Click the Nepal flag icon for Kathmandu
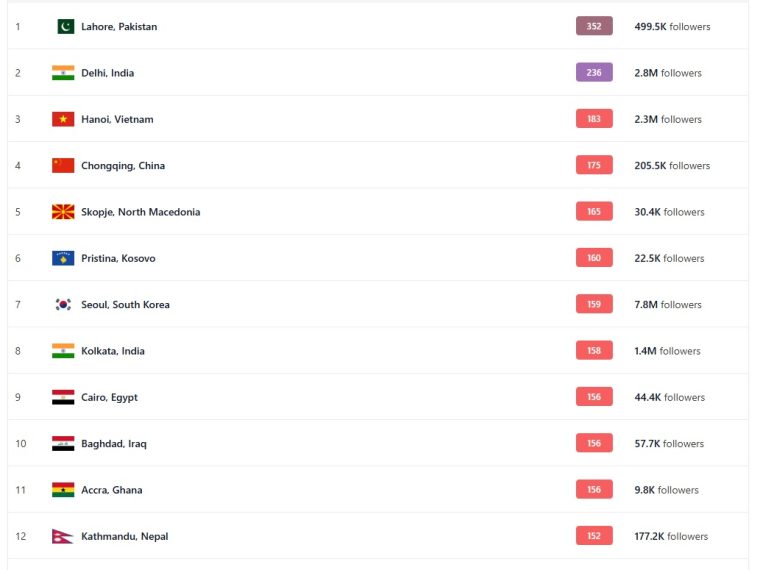Image resolution: width=760 pixels, height=570 pixels. [63, 536]
